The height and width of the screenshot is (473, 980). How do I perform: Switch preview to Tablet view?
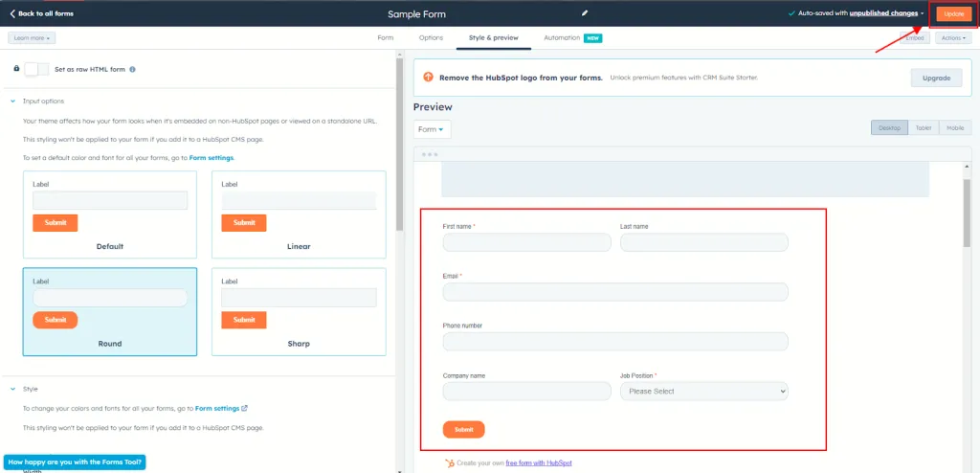click(x=924, y=127)
